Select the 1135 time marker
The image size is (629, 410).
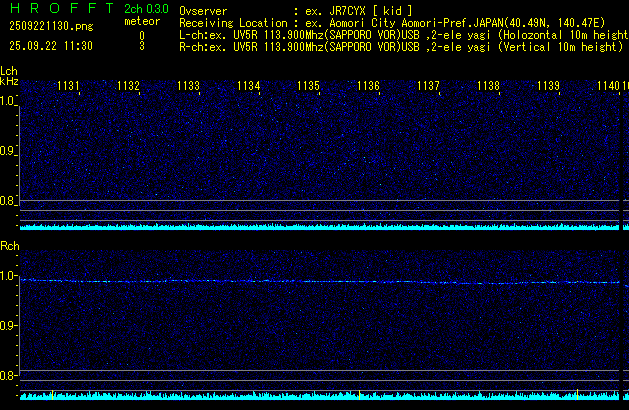click(308, 87)
